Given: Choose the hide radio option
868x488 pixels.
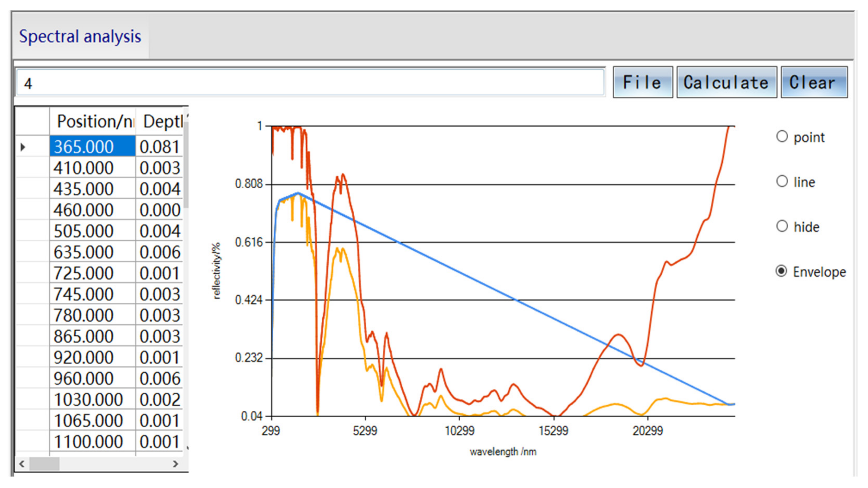Looking at the screenshot, I should pyautogui.click(x=782, y=227).
